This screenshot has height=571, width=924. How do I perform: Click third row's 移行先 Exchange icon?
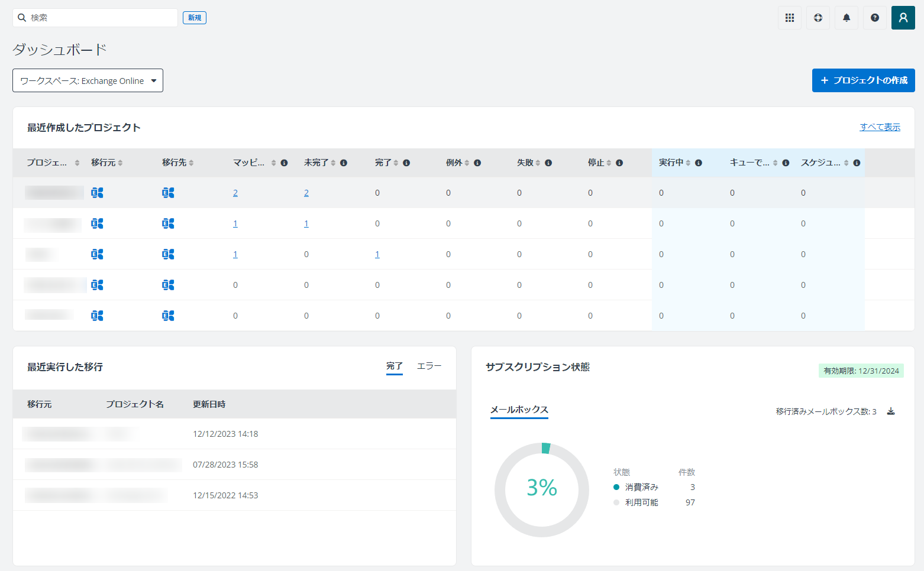coord(169,254)
